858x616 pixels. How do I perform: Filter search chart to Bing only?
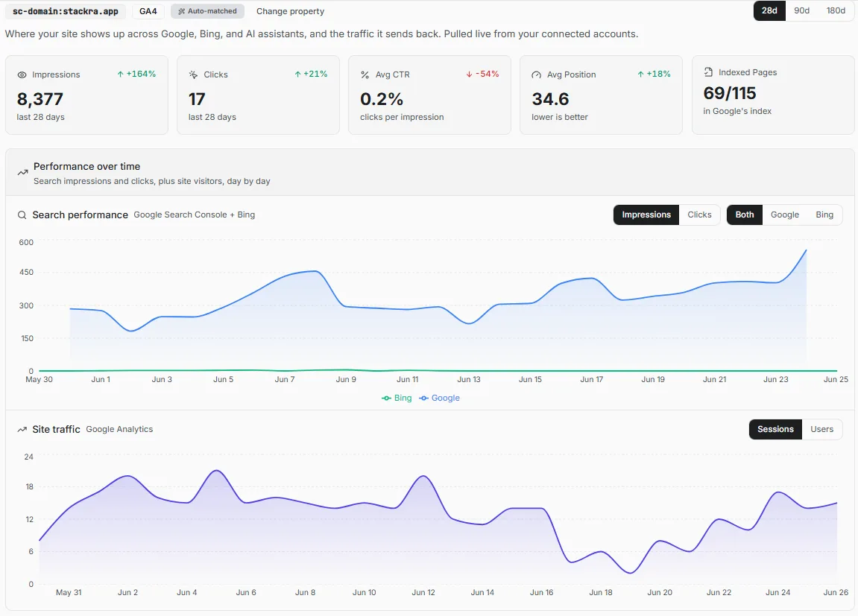[824, 215]
